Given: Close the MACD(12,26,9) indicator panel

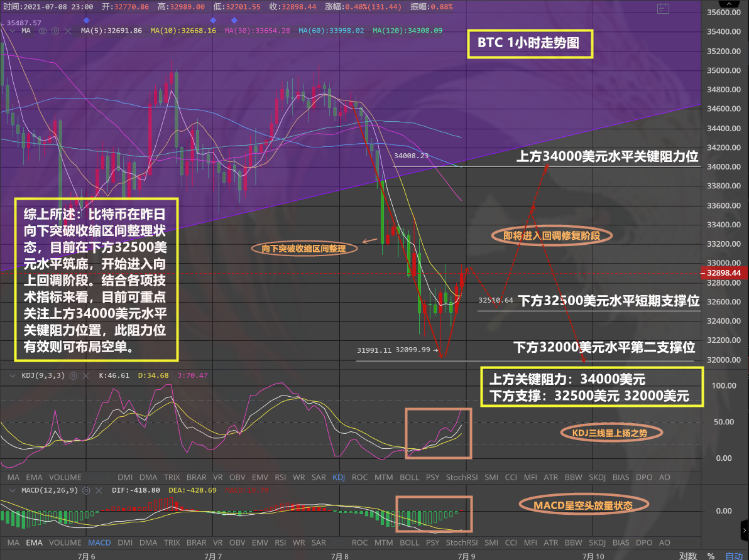Looking at the screenshot, I should tap(99, 490).
